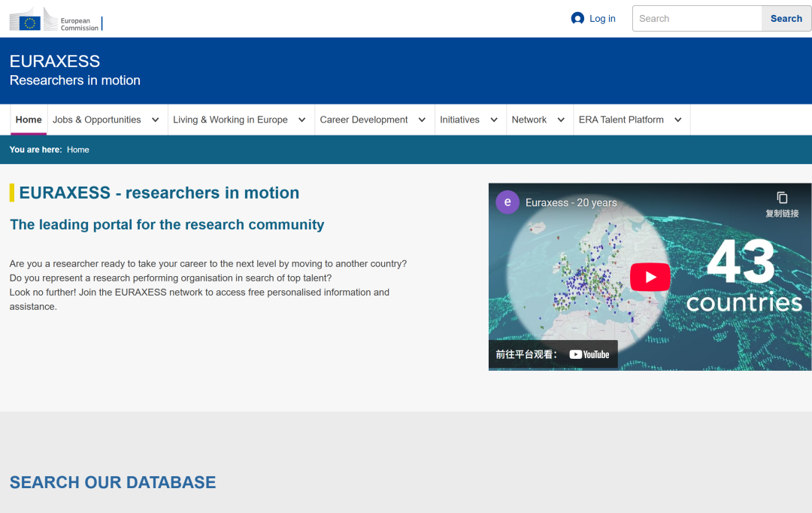The height and width of the screenshot is (513, 812).
Task: Open Living & Working in Europe menu
Action: tap(231, 120)
